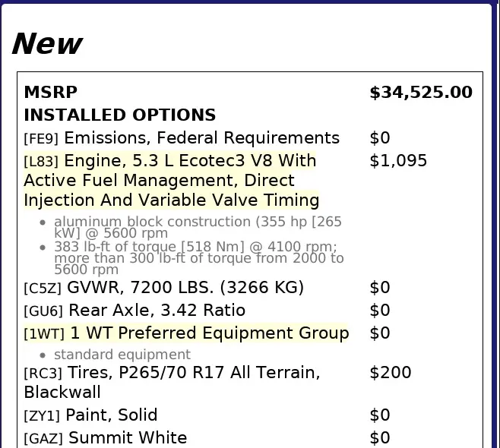Select Emissions, Federal Requirements option

click(201, 138)
